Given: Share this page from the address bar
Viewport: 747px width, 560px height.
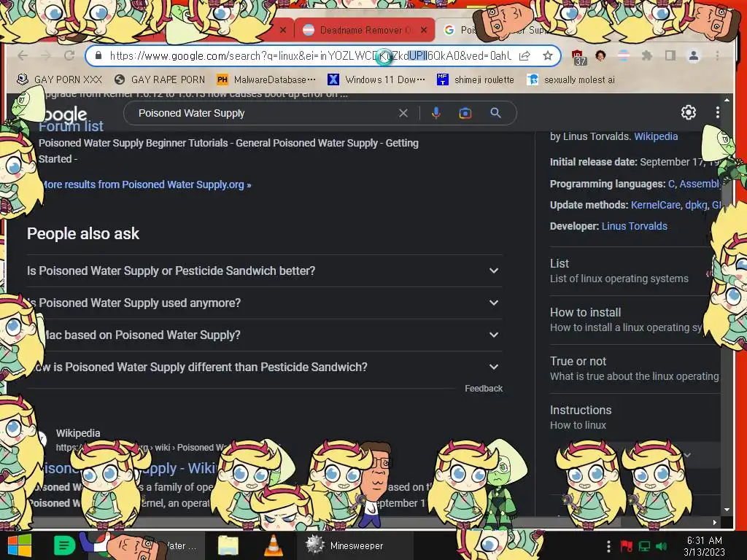Looking at the screenshot, I should coord(525,55).
